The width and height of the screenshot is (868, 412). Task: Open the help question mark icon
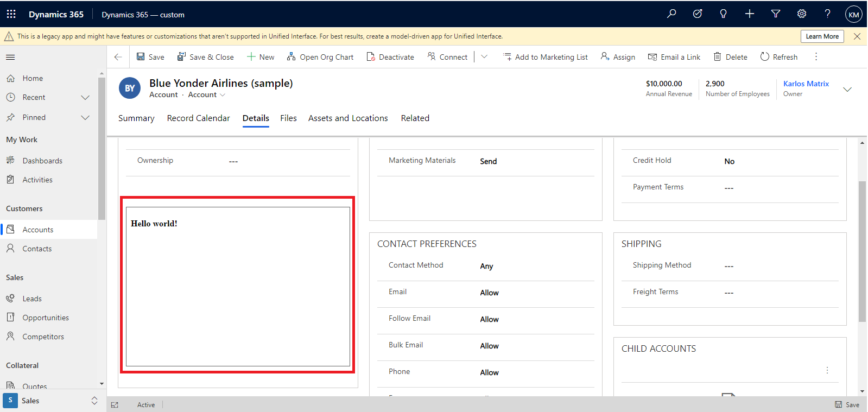(x=827, y=14)
